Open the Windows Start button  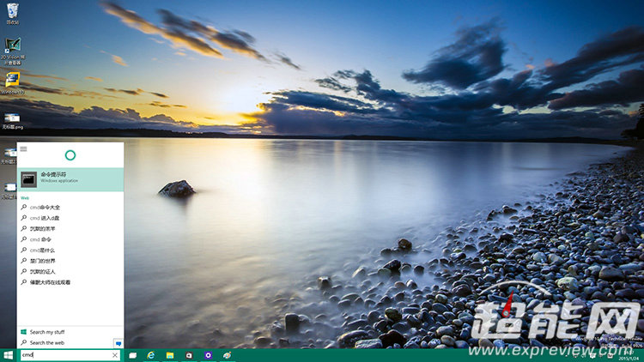click(8, 354)
